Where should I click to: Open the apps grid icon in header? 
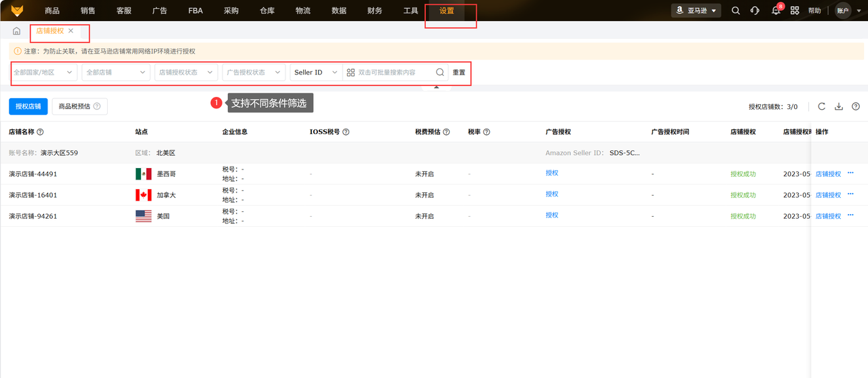tap(795, 11)
